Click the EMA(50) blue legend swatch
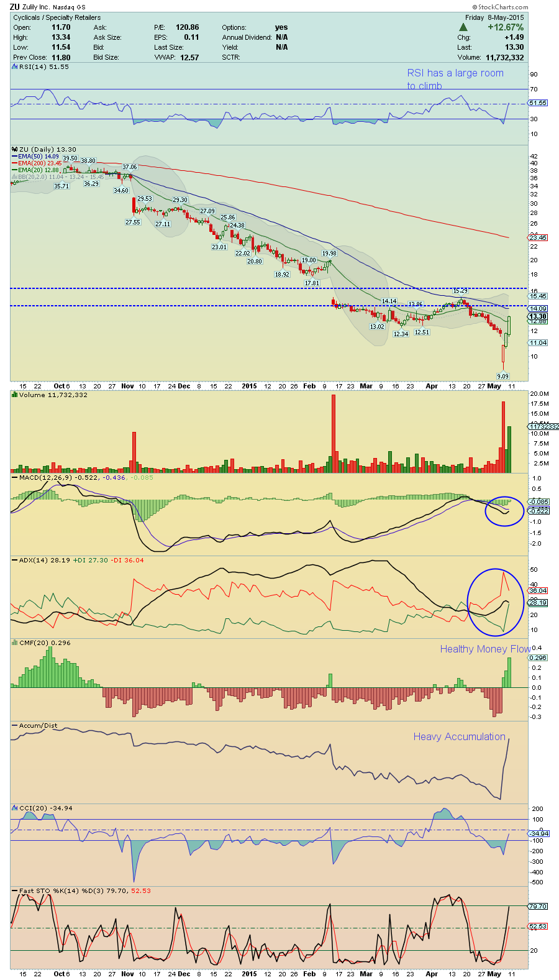 (14, 157)
